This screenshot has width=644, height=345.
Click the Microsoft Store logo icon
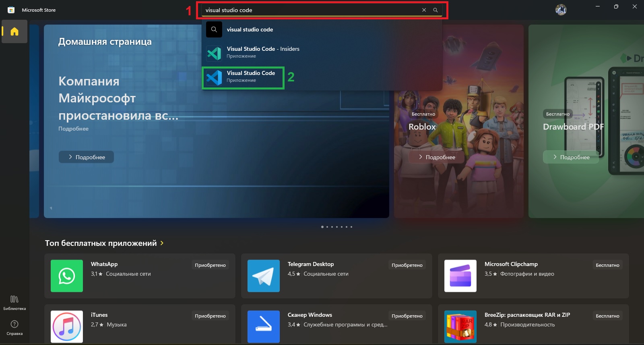pyautogui.click(x=11, y=10)
